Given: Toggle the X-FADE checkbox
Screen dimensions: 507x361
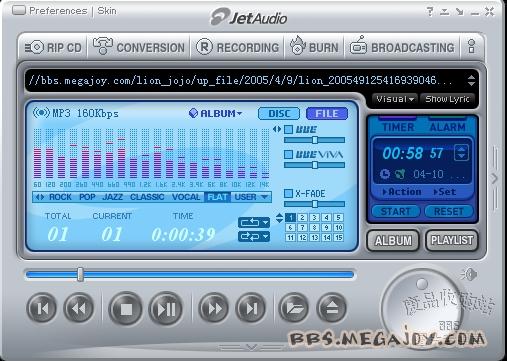Looking at the screenshot, I should click(x=289, y=193).
